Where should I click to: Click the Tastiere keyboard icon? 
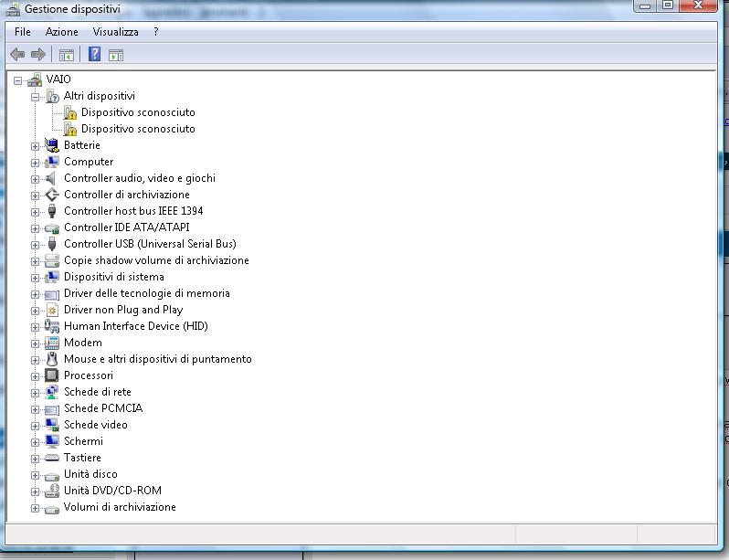point(52,458)
